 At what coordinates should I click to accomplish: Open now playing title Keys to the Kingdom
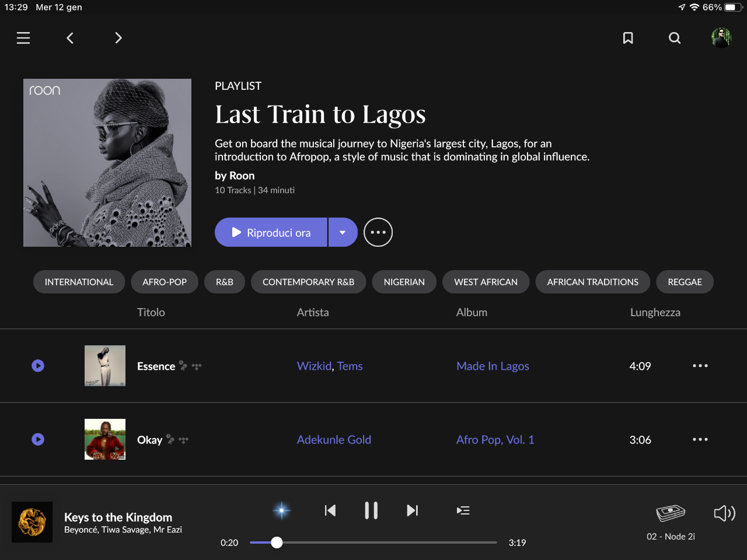tap(118, 517)
